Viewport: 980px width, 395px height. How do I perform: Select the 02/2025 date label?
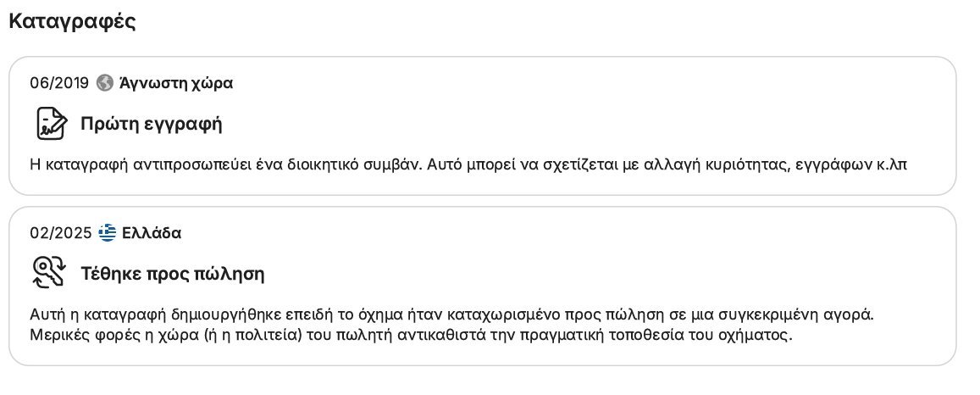tap(61, 233)
